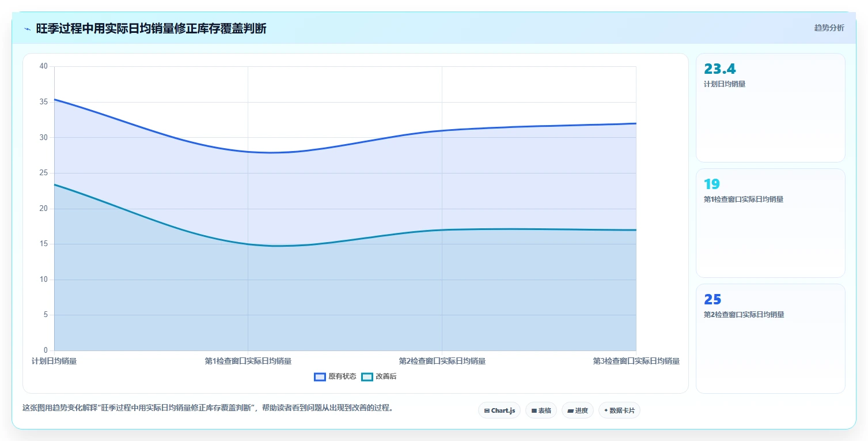This screenshot has width=868, height=441.
Task: Click the y-axis tick label 40
Action: [x=44, y=66]
